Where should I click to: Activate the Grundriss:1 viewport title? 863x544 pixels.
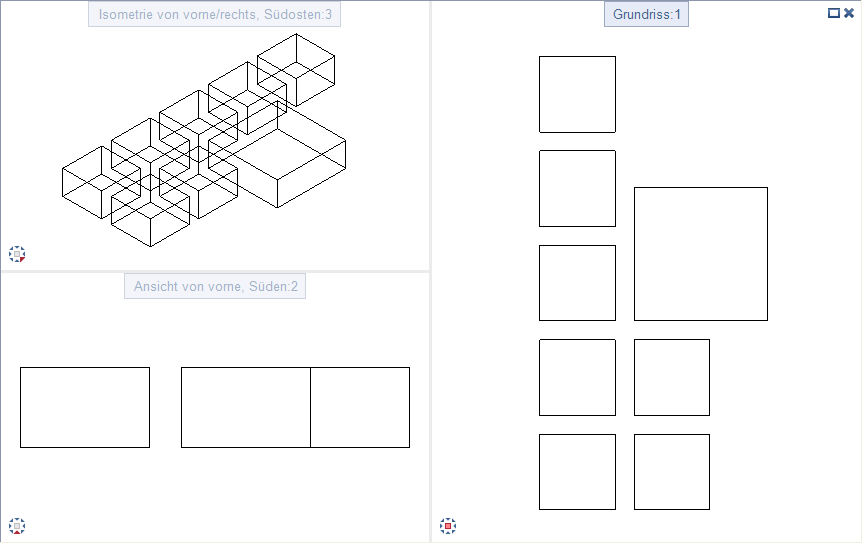click(646, 14)
